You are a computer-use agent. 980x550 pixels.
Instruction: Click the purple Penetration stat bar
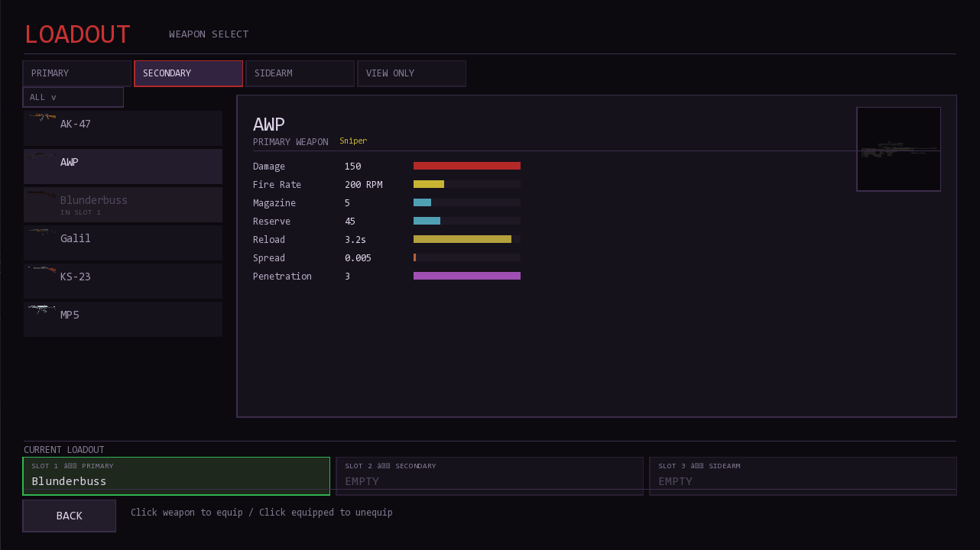point(467,276)
